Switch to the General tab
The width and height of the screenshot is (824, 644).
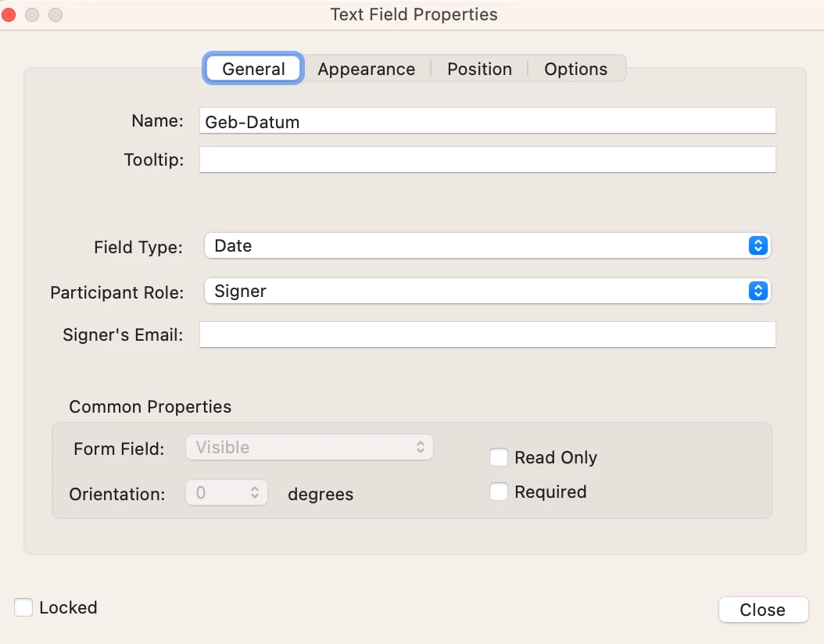pos(253,69)
